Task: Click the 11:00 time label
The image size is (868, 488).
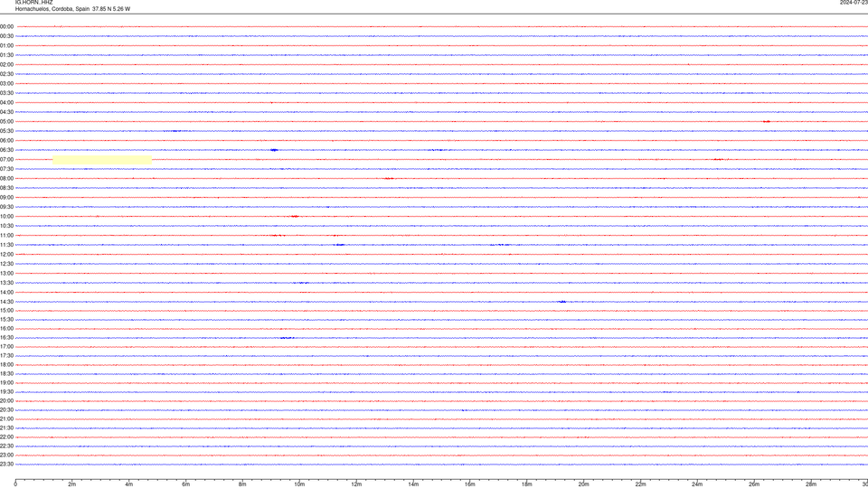Action: pos(6,236)
